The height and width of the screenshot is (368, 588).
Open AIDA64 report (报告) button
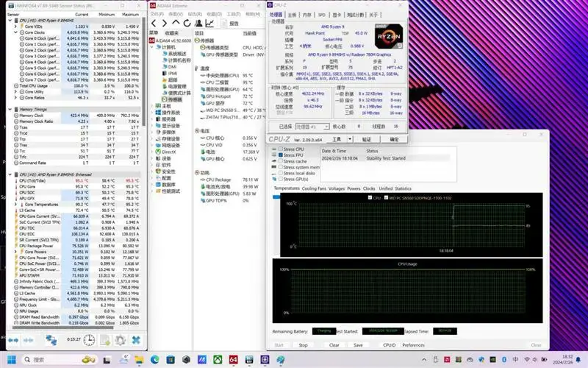[229, 24]
